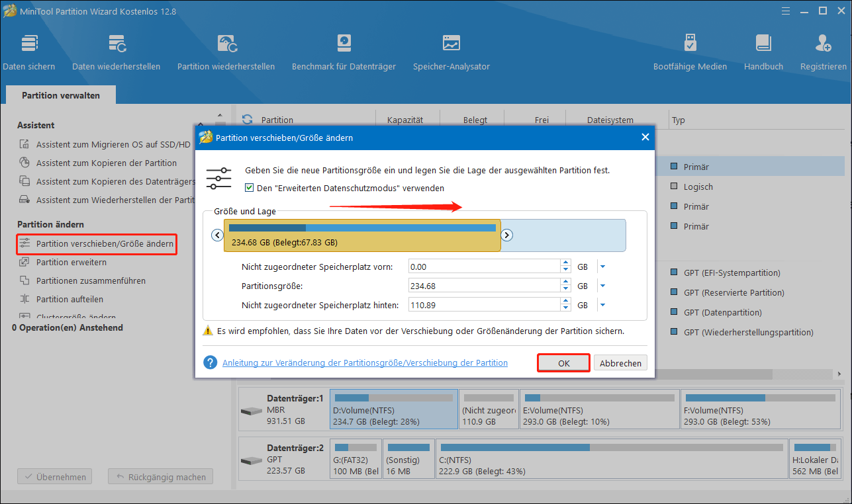This screenshot has height=504, width=852.
Task: Start Assistent zum Migrieren OS auf SSD/HD
Action: tap(107, 144)
